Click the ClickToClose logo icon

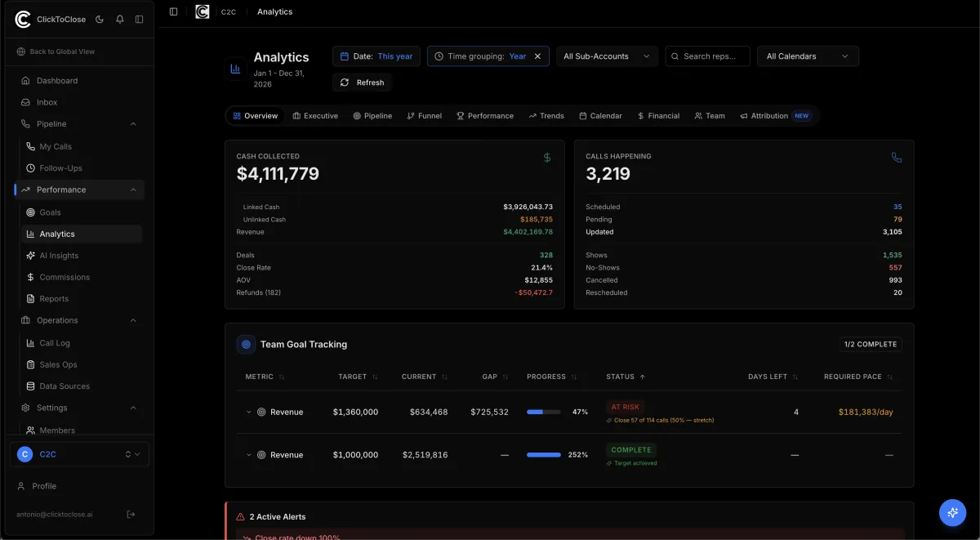tap(23, 19)
